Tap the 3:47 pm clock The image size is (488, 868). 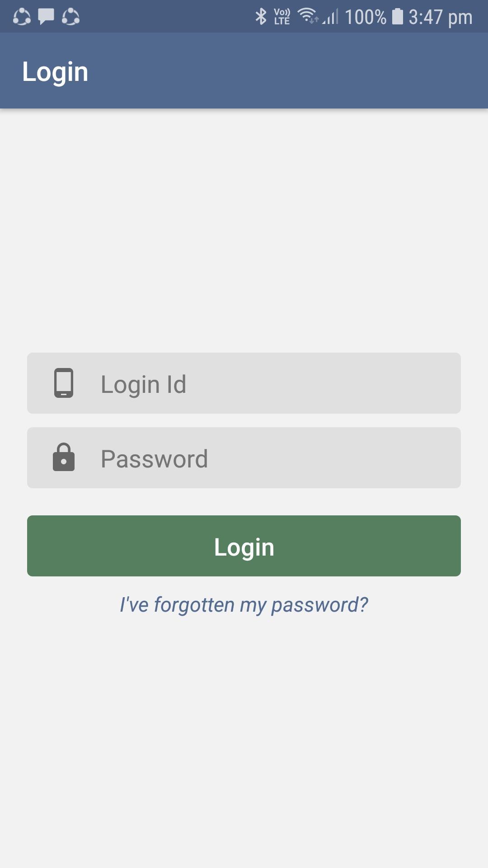coord(441,17)
